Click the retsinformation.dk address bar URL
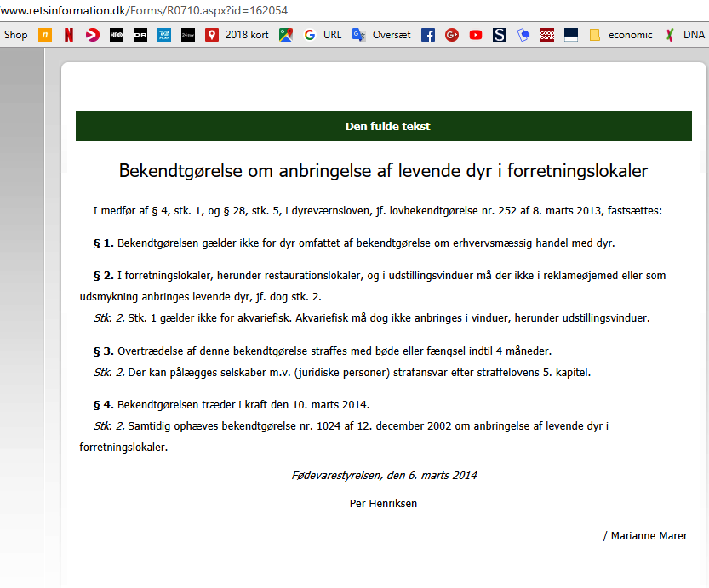 click(144, 10)
